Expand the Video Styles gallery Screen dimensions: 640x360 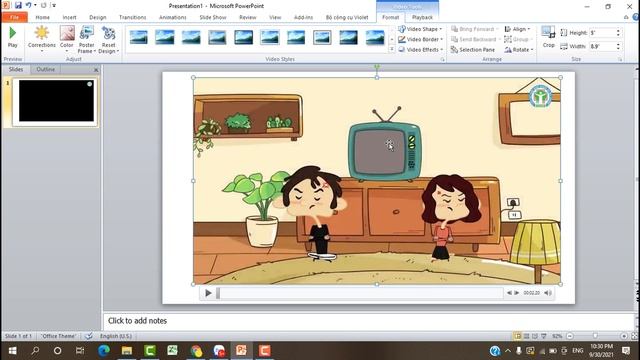(391, 49)
